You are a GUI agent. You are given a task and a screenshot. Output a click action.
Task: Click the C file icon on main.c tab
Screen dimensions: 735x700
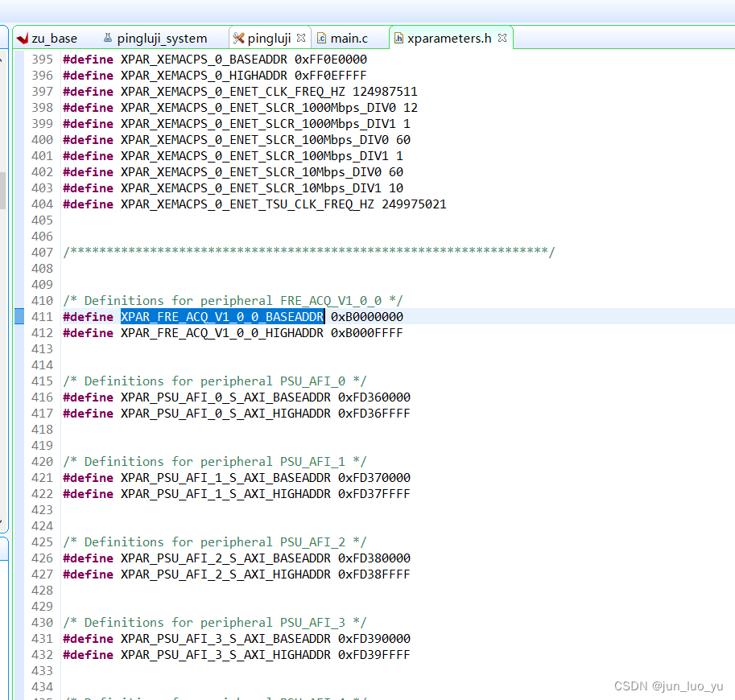pyautogui.click(x=321, y=38)
